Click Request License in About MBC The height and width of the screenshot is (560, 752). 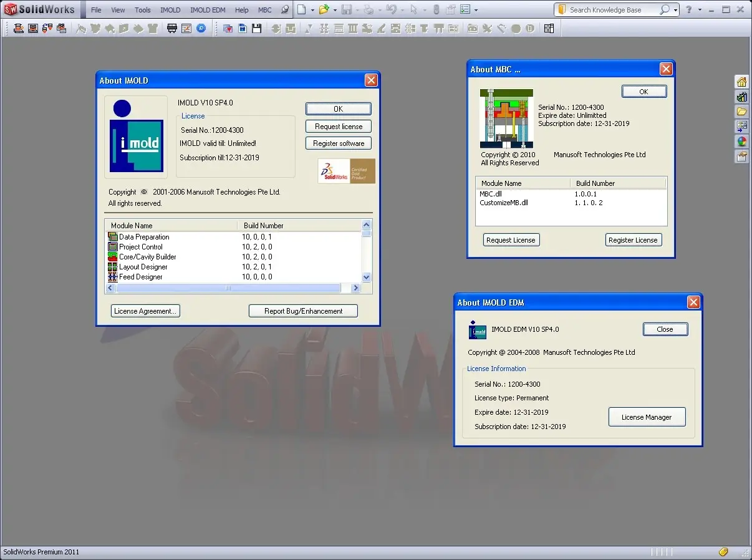coord(511,240)
